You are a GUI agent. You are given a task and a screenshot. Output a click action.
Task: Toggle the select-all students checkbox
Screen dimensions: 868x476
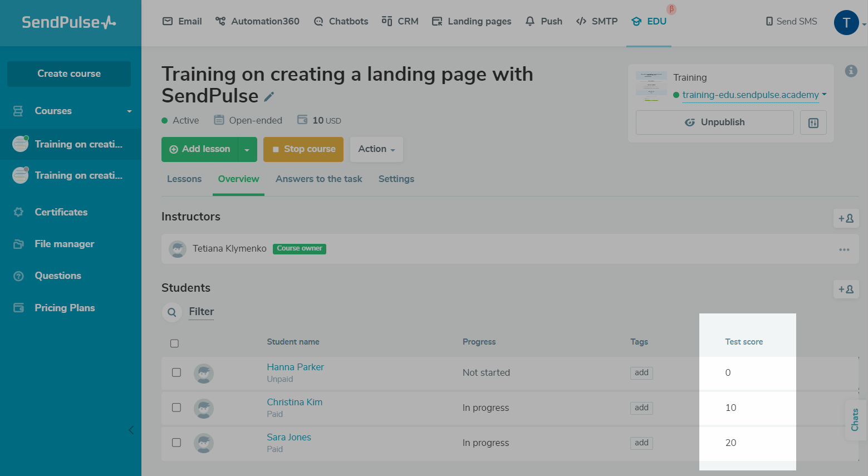[x=174, y=343]
